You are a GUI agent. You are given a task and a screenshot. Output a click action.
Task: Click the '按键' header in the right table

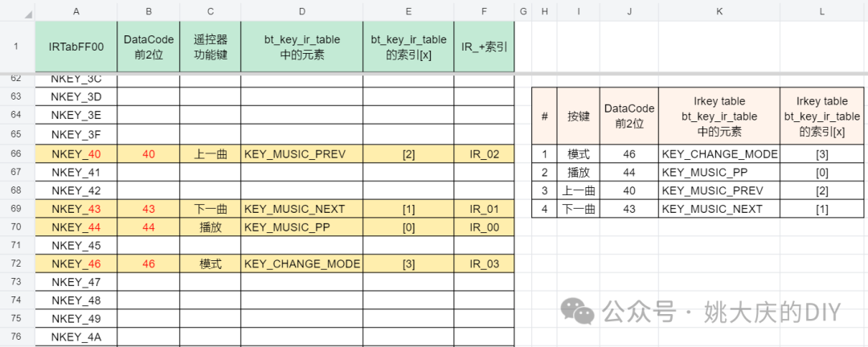(x=578, y=116)
